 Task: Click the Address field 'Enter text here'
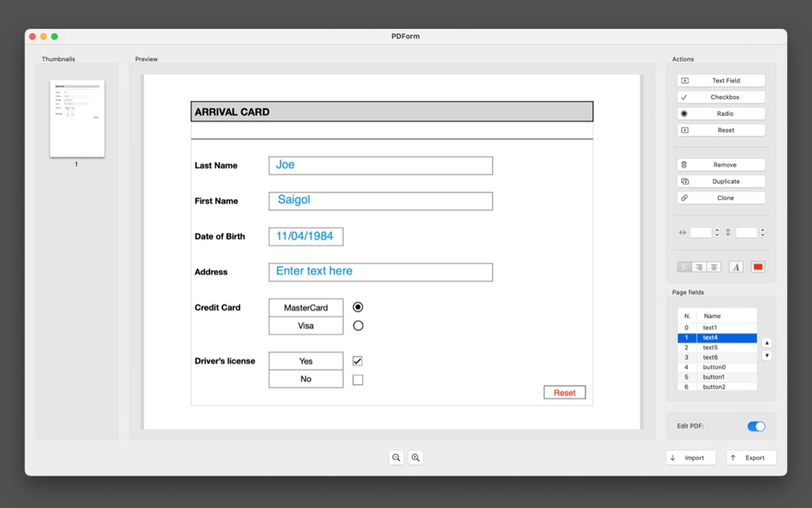tap(380, 272)
